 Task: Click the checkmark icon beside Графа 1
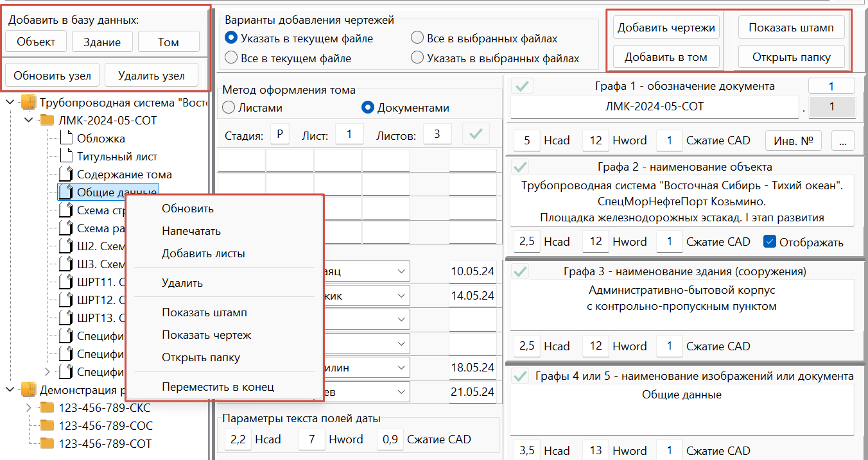(521, 87)
